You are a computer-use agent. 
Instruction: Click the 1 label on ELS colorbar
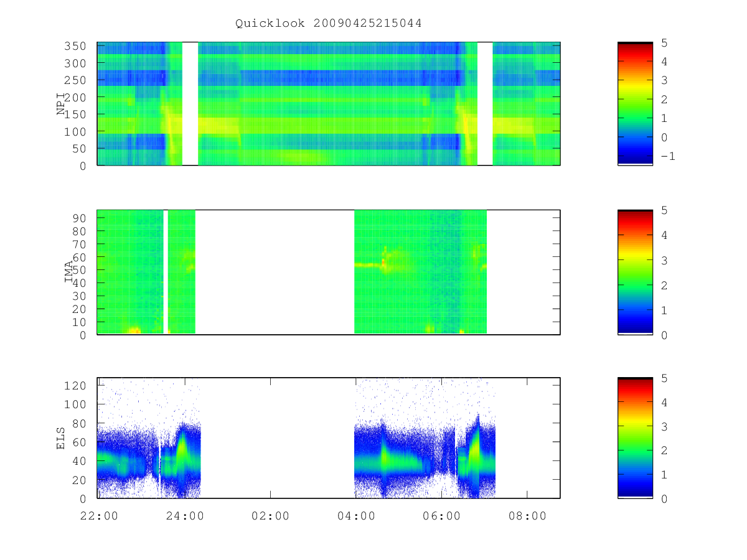664,475
